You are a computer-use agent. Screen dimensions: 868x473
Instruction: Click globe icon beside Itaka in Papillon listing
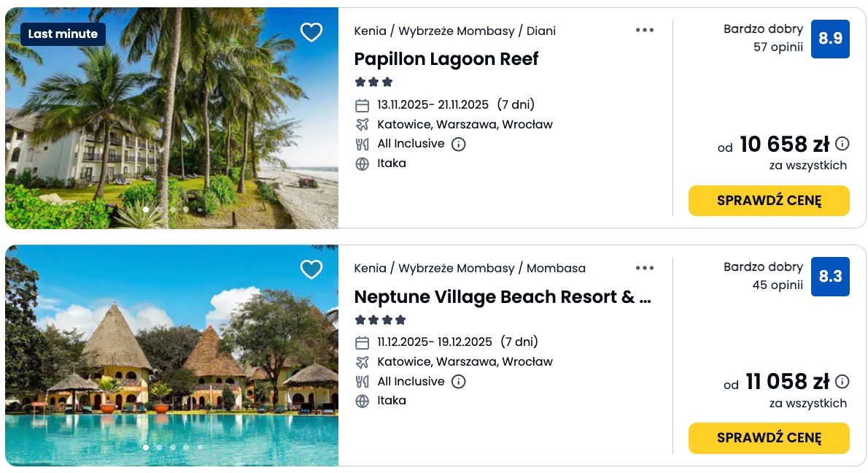[x=363, y=164]
